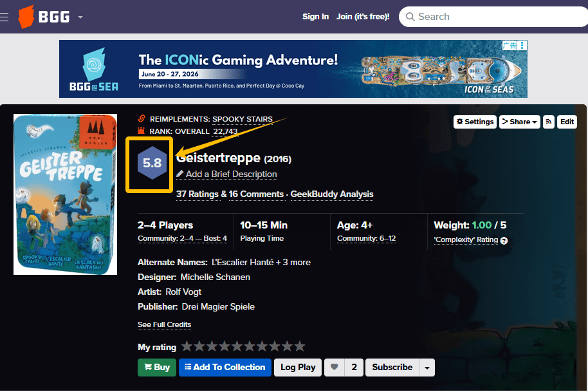Viewport: 588px width, 392px height.
Task: Open Community 2–4 Best 4 poll
Action: click(182, 239)
